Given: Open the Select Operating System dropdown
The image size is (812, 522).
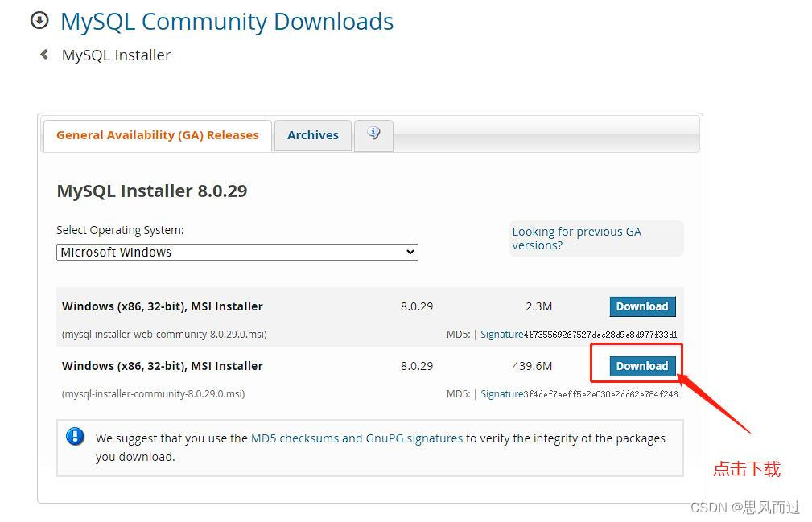Looking at the screenshot, I should click(237, 253).
